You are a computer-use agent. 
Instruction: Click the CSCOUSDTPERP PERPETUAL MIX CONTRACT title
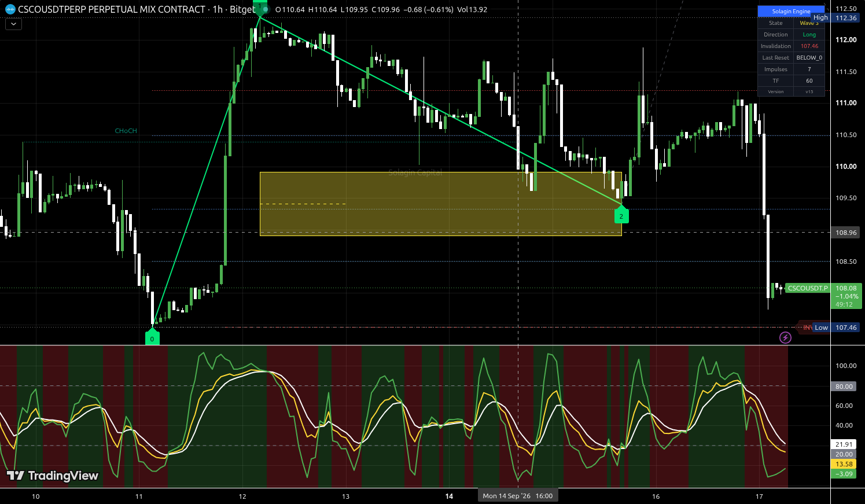tap(112, 9)
